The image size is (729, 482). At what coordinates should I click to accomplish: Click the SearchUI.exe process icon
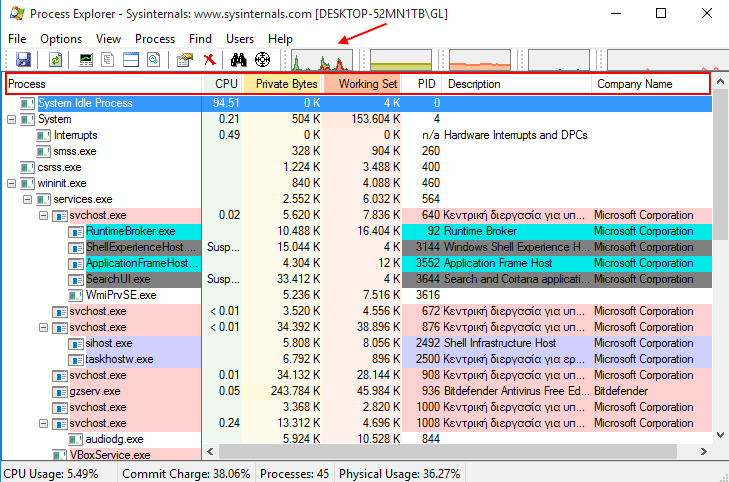click(x=76, y=279)
